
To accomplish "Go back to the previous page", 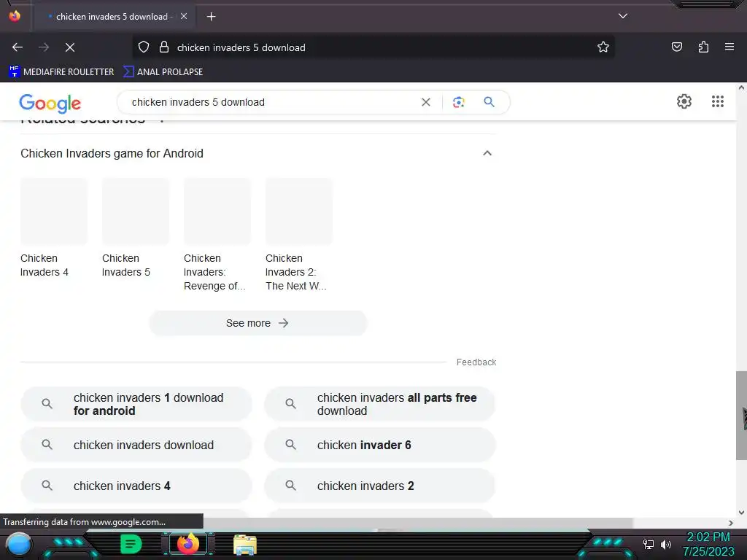I will pyautogui.click(x=18, y=47).
